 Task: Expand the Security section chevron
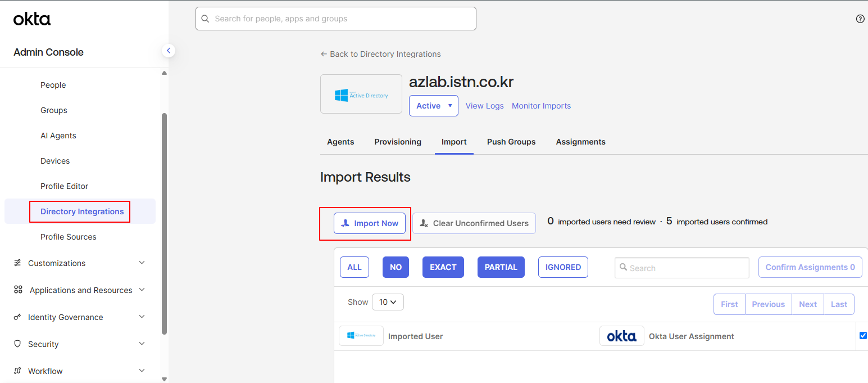[x=142, y=344]
